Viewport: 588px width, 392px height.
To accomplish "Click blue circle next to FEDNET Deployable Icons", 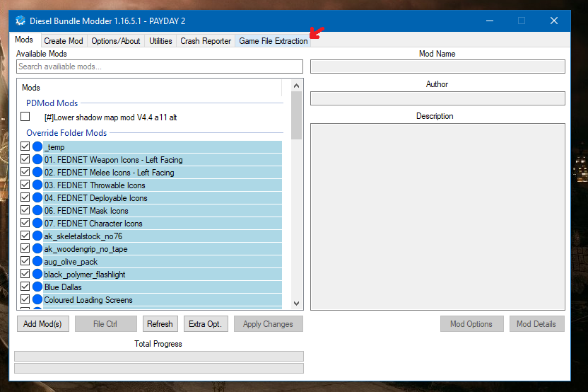I will (37, 197).
